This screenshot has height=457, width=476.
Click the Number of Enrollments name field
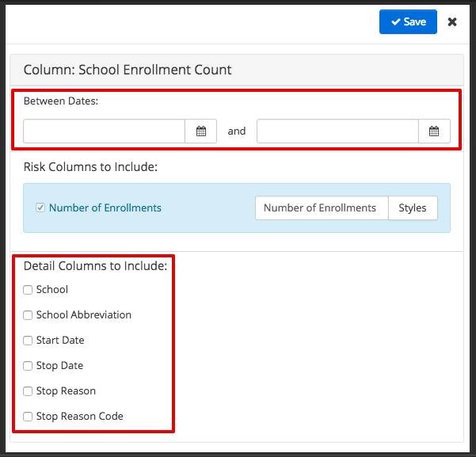(320, 208)
